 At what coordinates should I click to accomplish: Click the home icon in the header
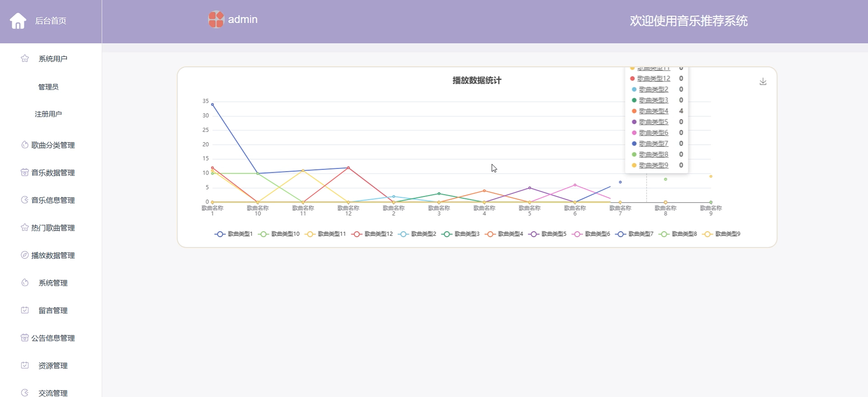click(18, 21)
